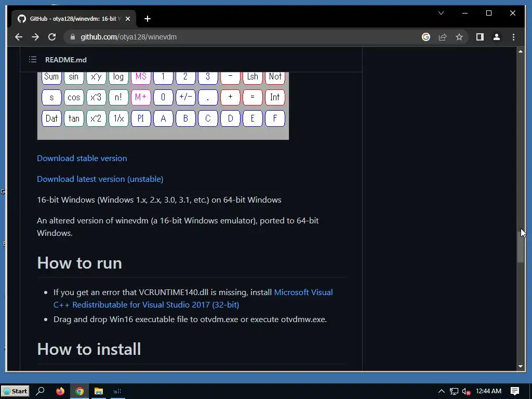Open Download stable version link

coord(82,158)
